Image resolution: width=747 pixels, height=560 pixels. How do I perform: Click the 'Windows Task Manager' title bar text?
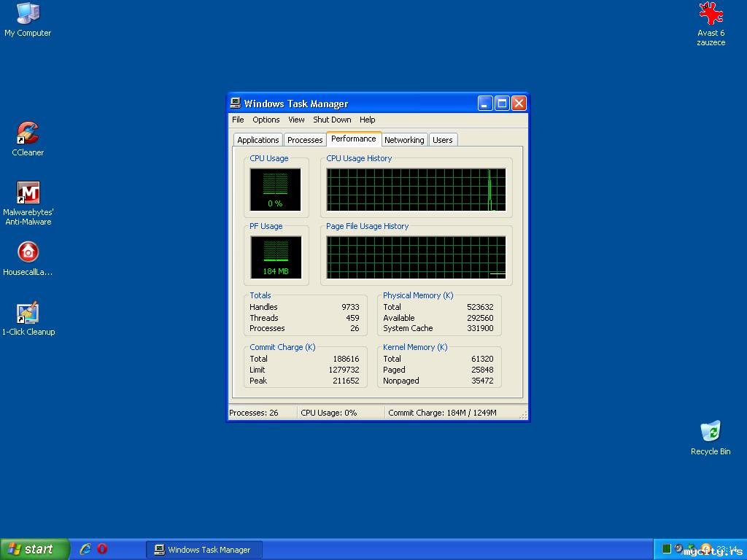[296, 104]
